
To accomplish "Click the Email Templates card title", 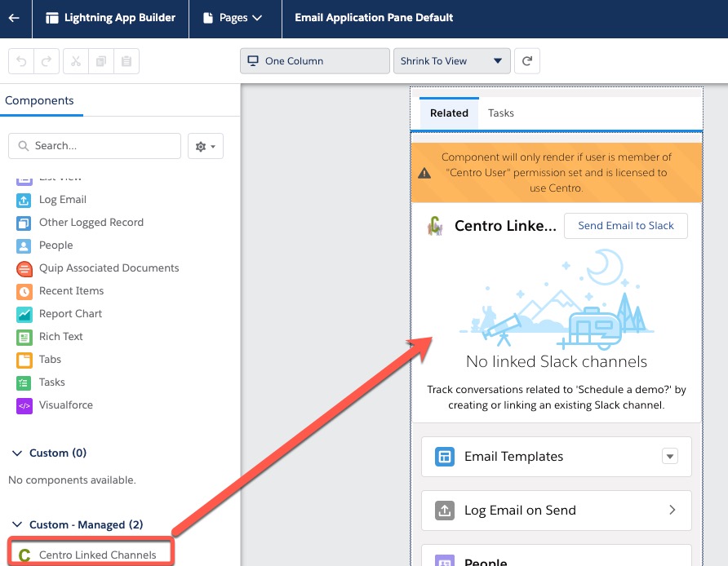I will pyautogui.click(x=514, y=457).
